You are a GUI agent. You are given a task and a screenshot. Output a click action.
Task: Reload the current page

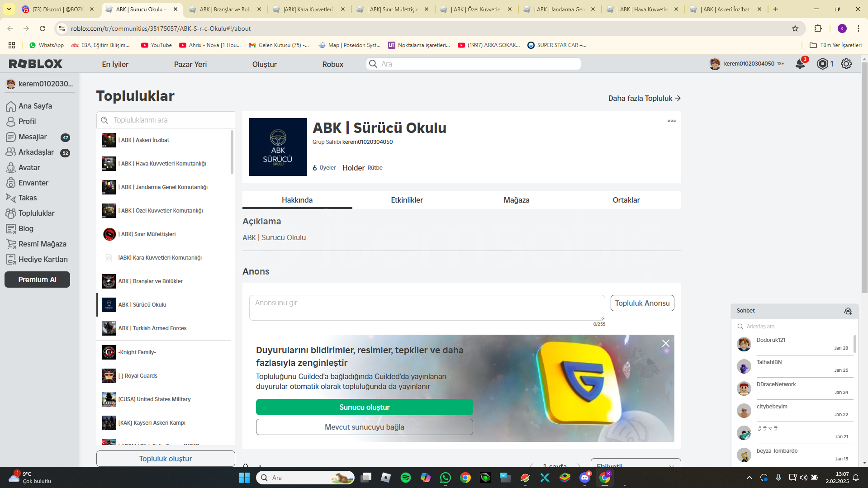pyautogui.click(x=43, y=28)
